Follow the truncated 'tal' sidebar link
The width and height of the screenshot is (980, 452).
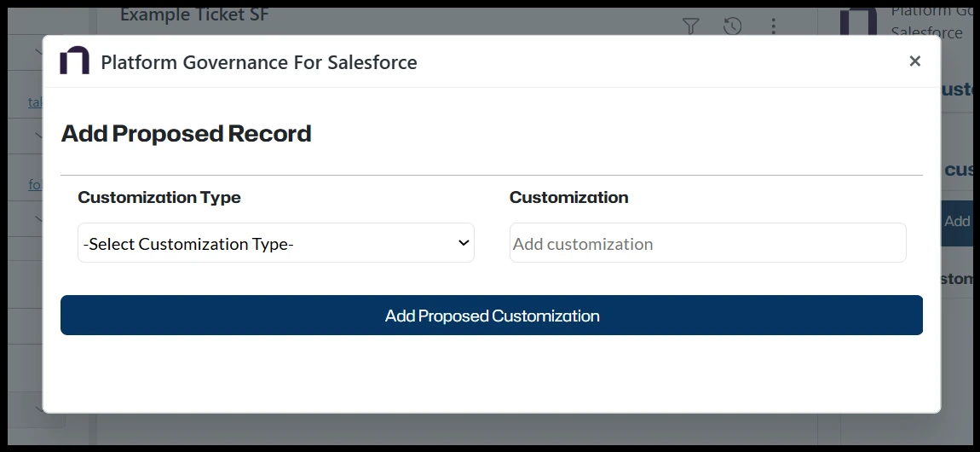click(x=35, y=102)
